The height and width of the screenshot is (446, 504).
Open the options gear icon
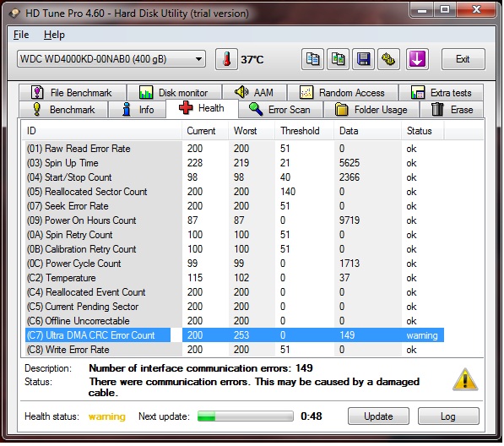(x=388, y=59)
